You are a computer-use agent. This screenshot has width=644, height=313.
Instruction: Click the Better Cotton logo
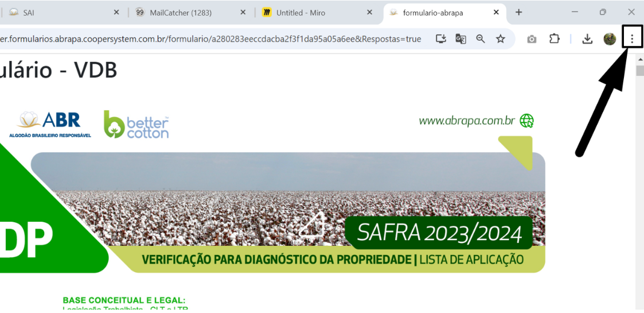pos(136,124)
